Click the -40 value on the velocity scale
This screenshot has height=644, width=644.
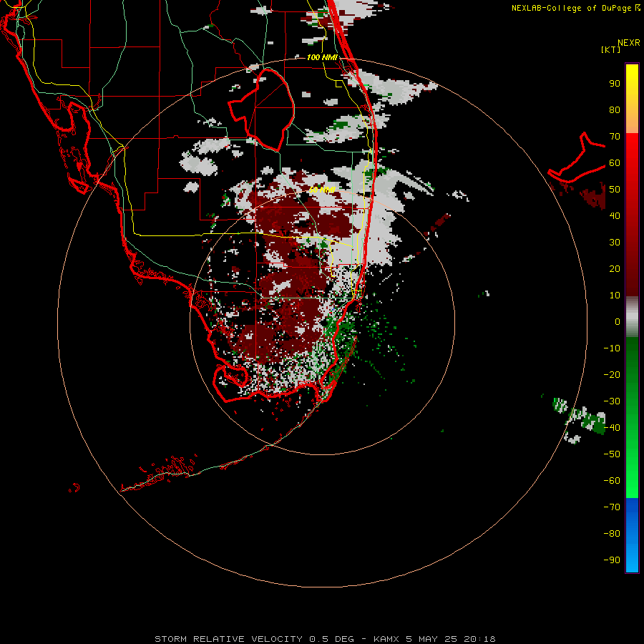[x=612, y=428]
